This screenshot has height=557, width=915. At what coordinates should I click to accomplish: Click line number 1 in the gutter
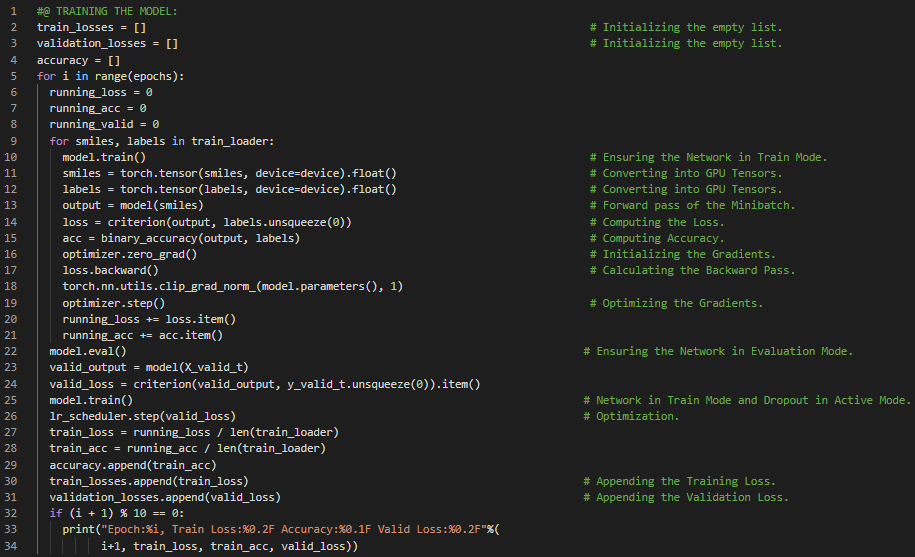[x=14, y=11]
